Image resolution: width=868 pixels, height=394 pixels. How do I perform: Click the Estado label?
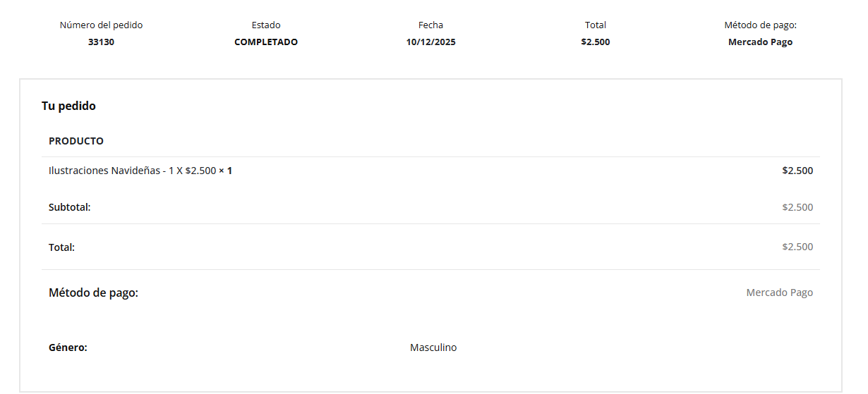(x=266, y=25)
